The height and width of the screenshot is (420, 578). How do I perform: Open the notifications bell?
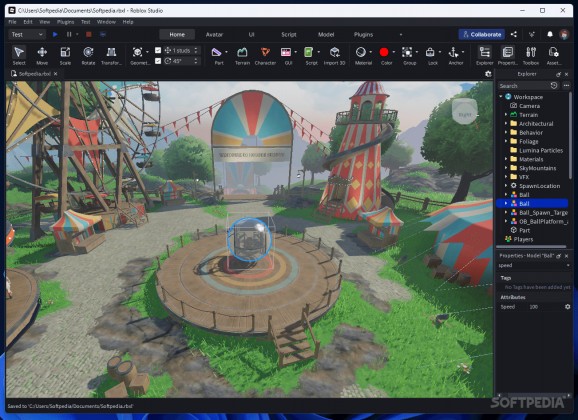(x=550, y=34)
